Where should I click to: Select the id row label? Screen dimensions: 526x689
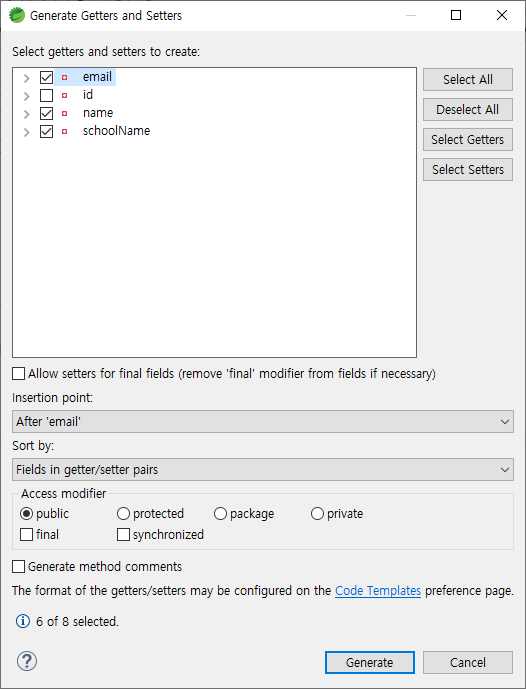click(x=88, y=95)
